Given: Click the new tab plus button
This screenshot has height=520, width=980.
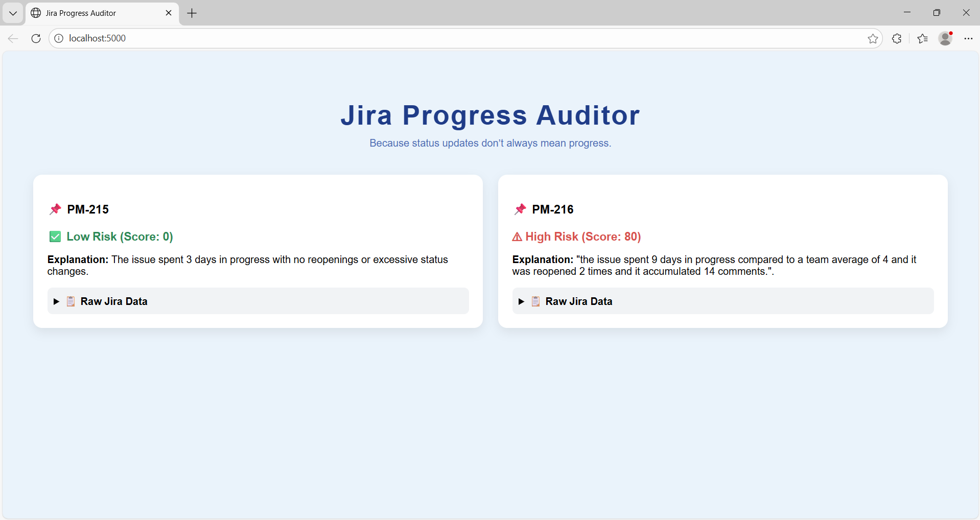Looking at the screenshot, I should click(x=192, y=13).
